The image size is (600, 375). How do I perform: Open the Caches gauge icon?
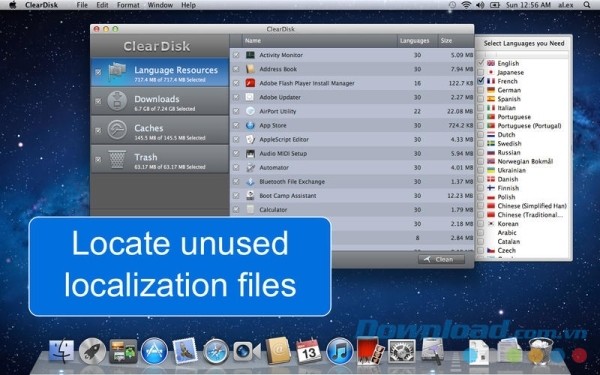click(117, 130)
